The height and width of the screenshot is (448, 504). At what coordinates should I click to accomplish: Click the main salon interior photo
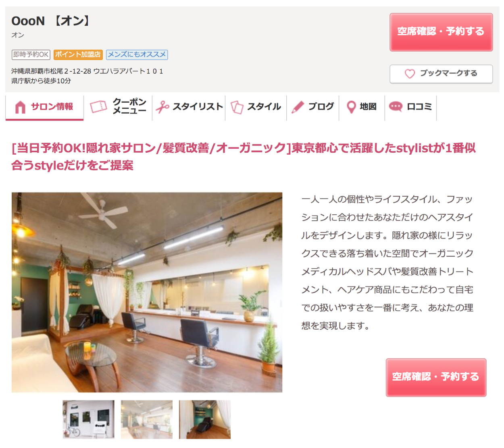pos(147,292)
